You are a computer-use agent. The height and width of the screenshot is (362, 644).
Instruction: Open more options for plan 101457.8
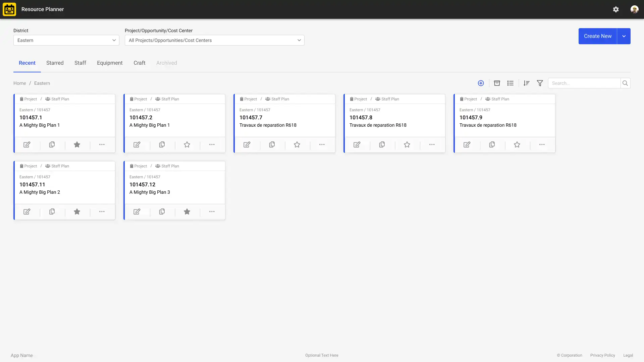432,144
